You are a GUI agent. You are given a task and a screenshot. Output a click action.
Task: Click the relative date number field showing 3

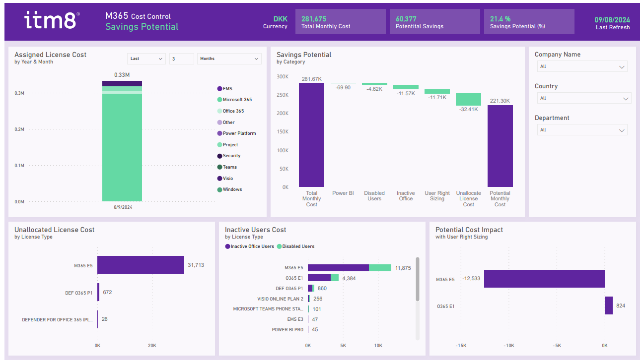click(x=181, y=59)
